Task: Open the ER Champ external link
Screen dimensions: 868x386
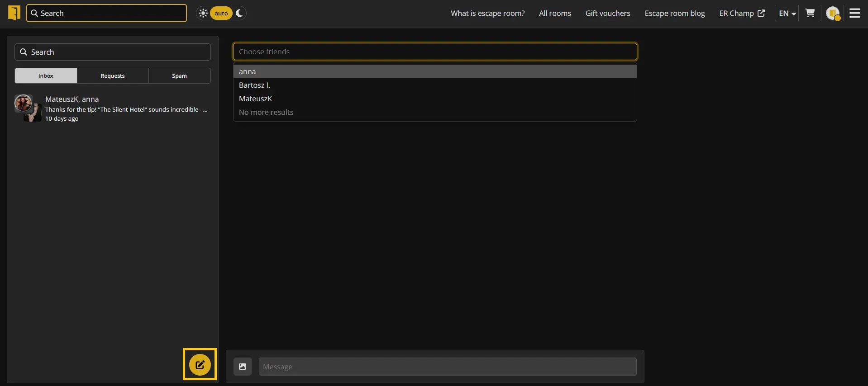Action: [x=742, y=13]
